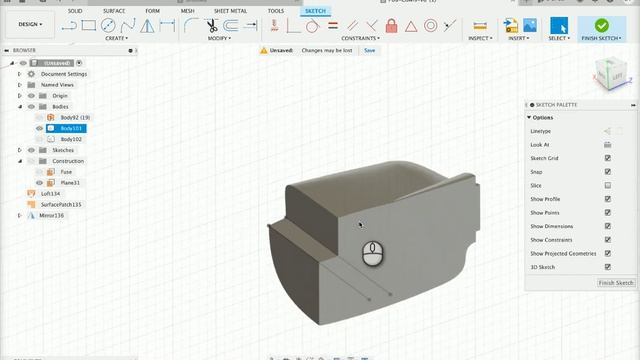Apply the Horizontal/Vertical constraint
Screen dimensions: 640x360
[x=275, y=26]
